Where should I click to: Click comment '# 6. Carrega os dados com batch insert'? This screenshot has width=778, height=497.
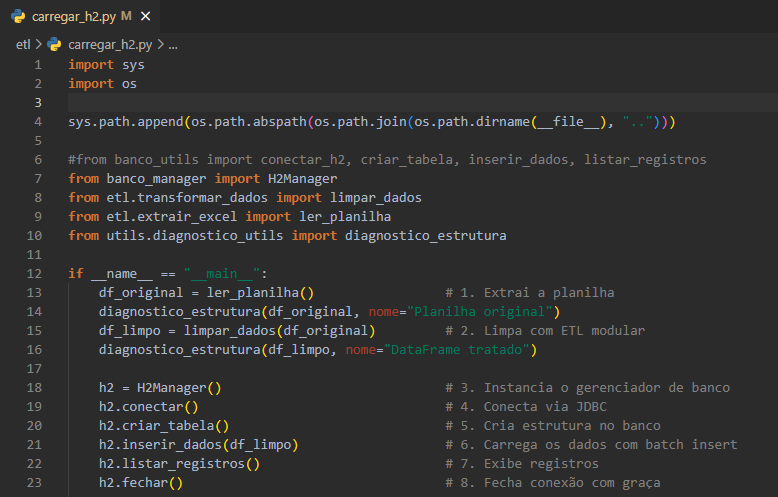tap(591, 445)
